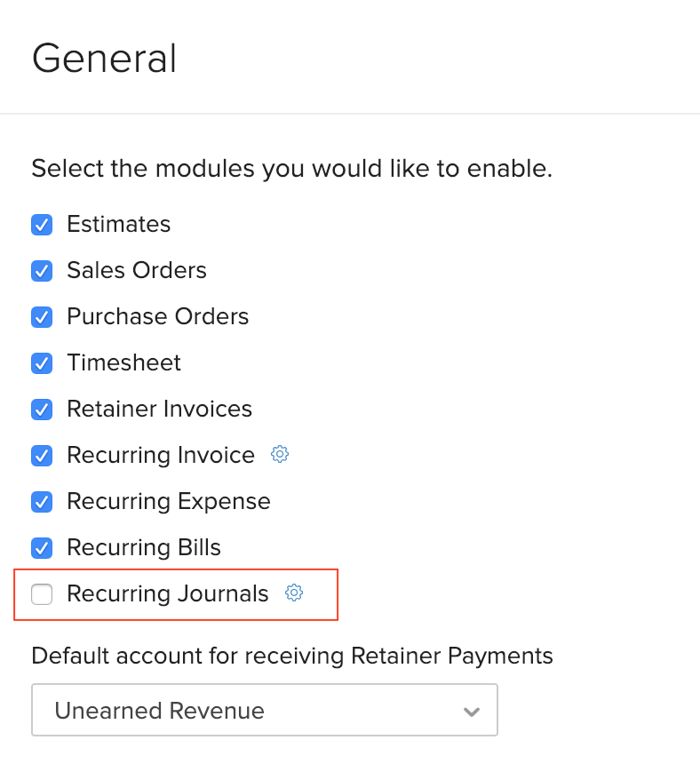Click the chevron arrow in the retainer account dropdown
The image size is (700, 764).
tap(472, 712)
